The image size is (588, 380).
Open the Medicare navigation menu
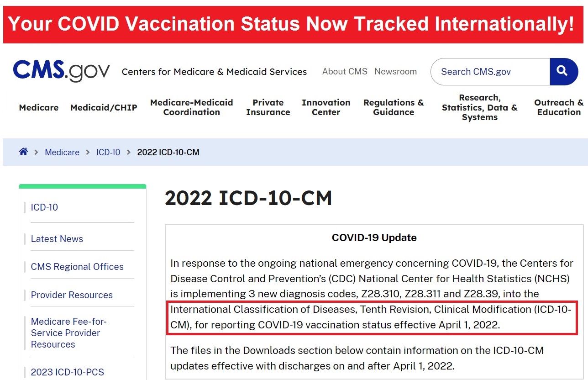38,108
